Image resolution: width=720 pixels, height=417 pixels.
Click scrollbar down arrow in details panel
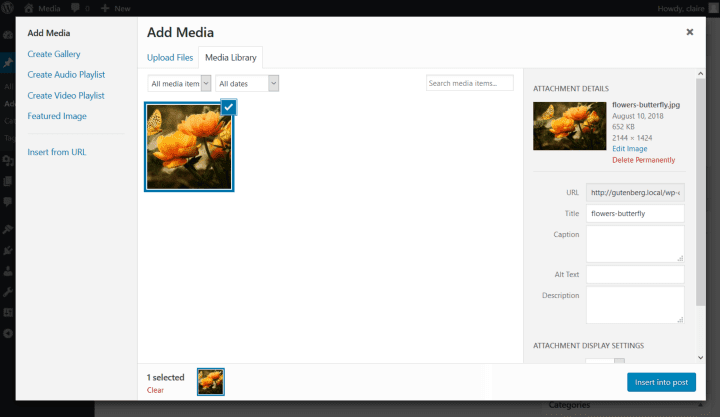point(700,357)
